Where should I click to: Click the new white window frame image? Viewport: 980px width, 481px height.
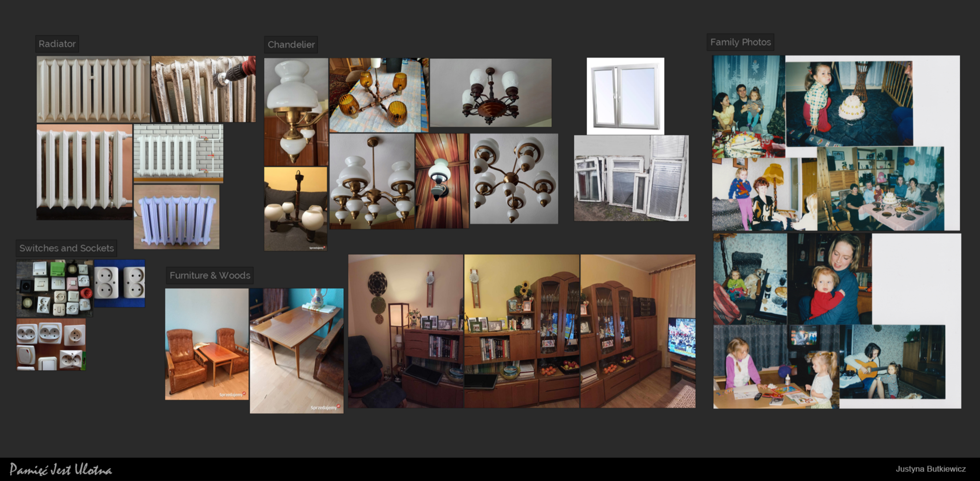point(625,96)
